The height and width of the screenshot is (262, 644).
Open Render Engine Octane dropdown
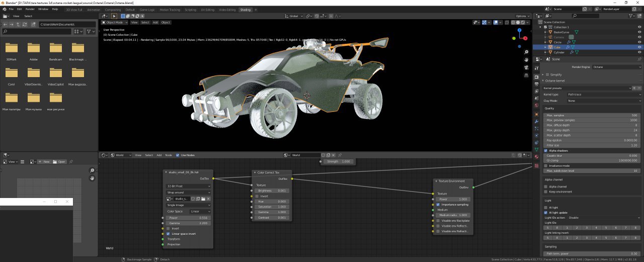pos(616,67)
